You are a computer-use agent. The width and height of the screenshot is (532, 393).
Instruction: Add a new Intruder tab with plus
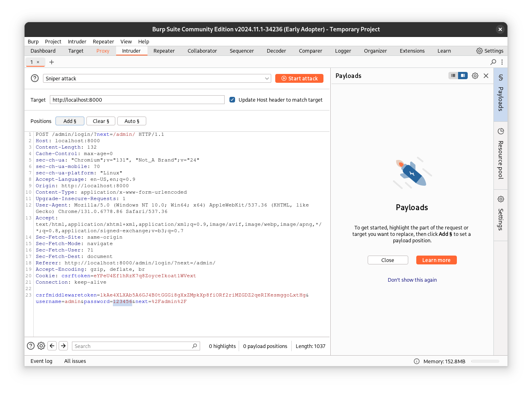click(51, 62)
